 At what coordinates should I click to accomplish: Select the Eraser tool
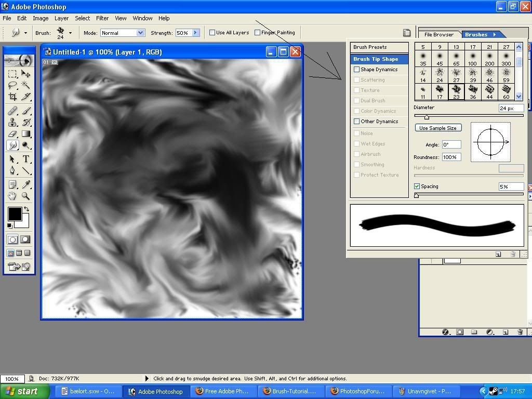point(12,134)
